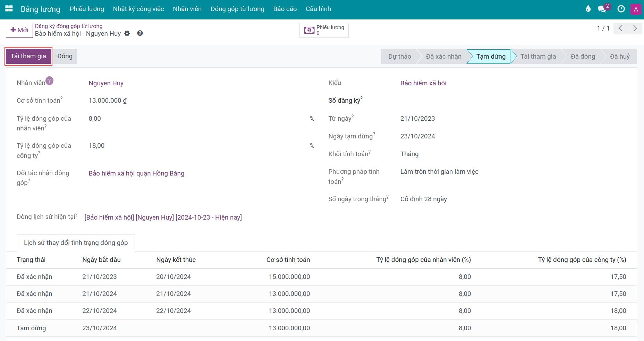Click the Đóng button

click(x=65, y=56)
